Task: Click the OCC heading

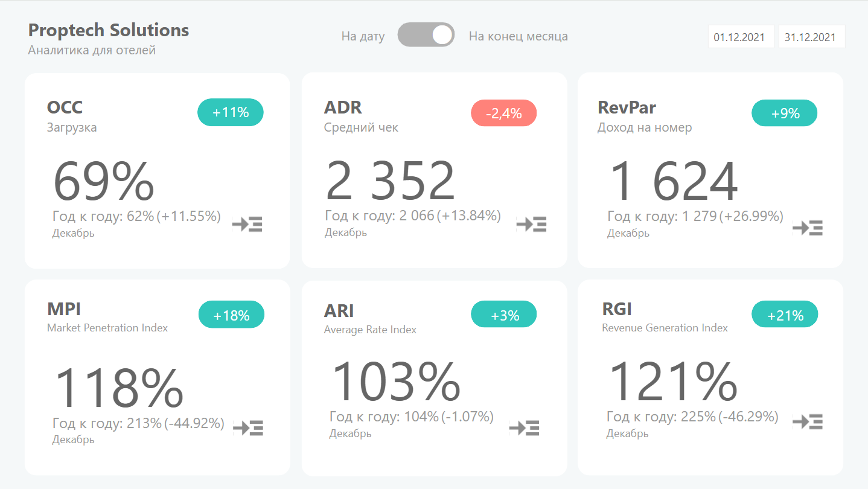Action: coord(65,107)
